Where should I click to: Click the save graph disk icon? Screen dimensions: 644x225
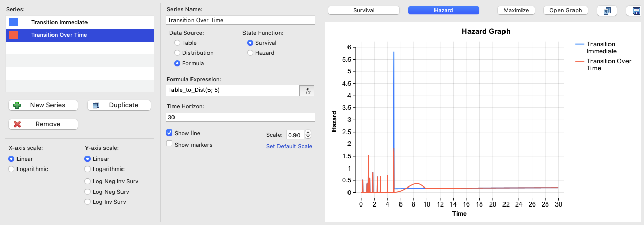[636, 11]
